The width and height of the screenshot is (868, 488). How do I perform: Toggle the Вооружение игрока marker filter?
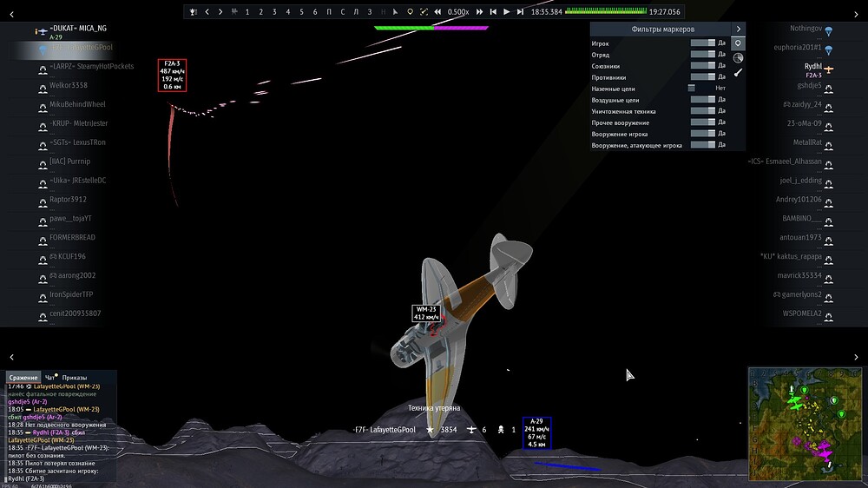click(x=703, y=134)
